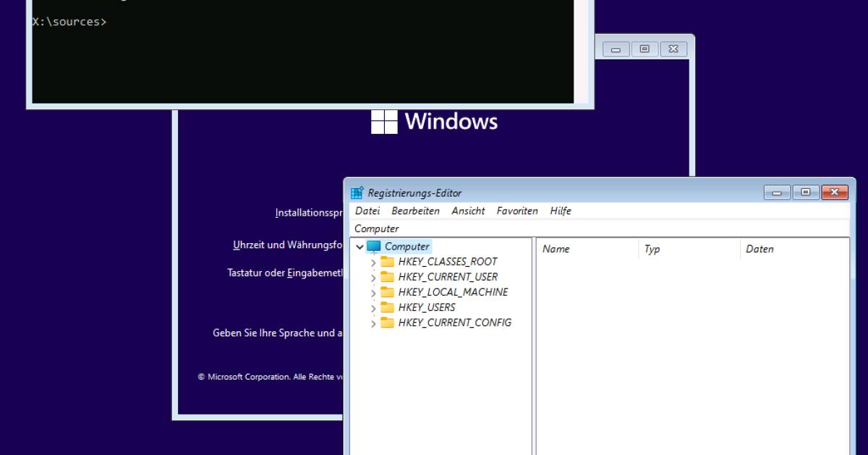Screen dimensions: 868x455
Task: Click the Uhrzeit und Währungsformat label
Action: (x=288, y=245)
